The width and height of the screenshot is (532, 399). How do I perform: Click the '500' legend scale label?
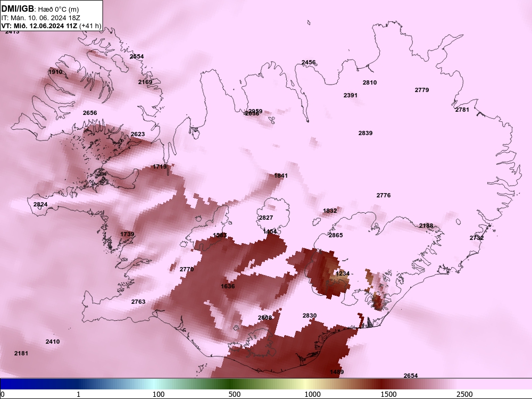pos(235,394)
